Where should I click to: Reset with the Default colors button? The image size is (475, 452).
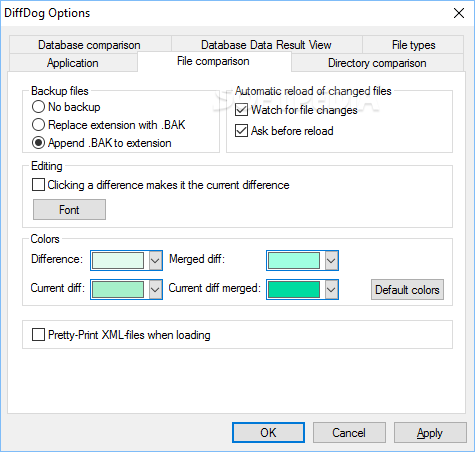point(407,290)
